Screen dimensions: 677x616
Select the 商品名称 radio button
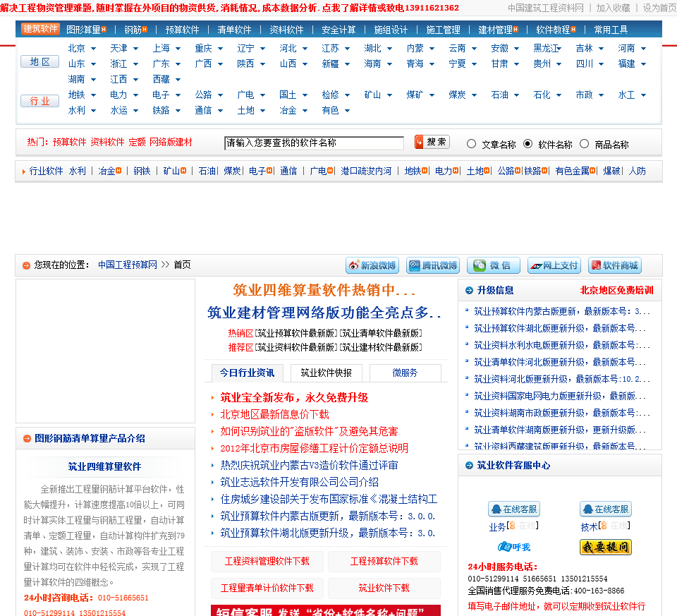(x=584, y=144)
